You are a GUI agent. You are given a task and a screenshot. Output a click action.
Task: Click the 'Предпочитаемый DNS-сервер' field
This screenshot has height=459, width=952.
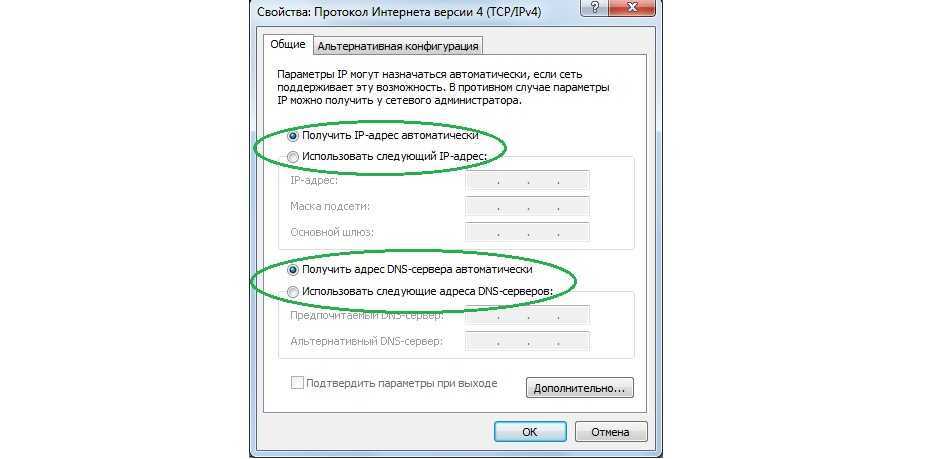tap(527, 316)
